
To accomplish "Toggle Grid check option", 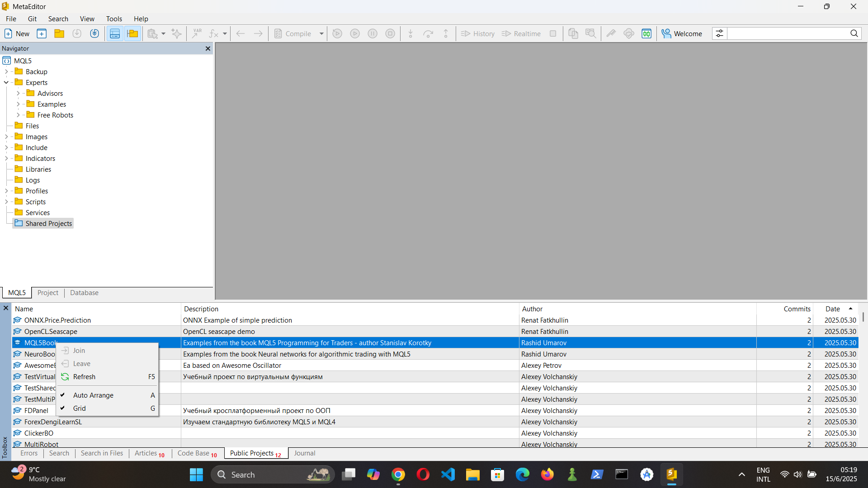I will [x=108, y=408].
